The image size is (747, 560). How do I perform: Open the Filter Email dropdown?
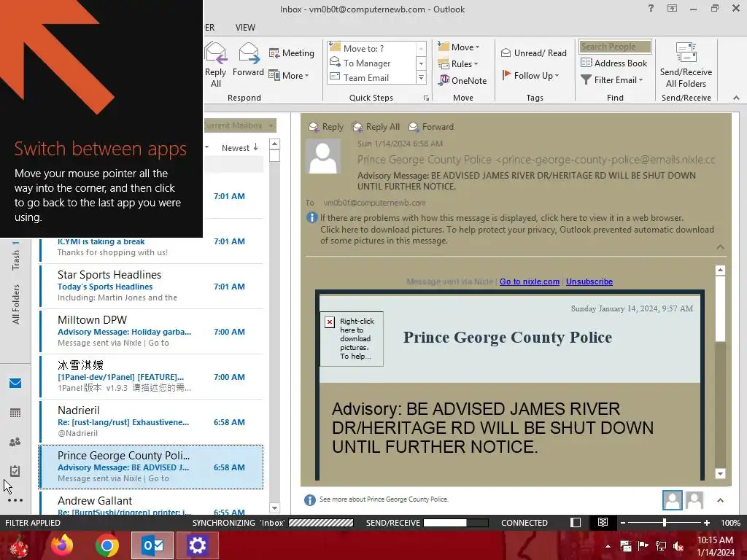click(x=612, y=80)
